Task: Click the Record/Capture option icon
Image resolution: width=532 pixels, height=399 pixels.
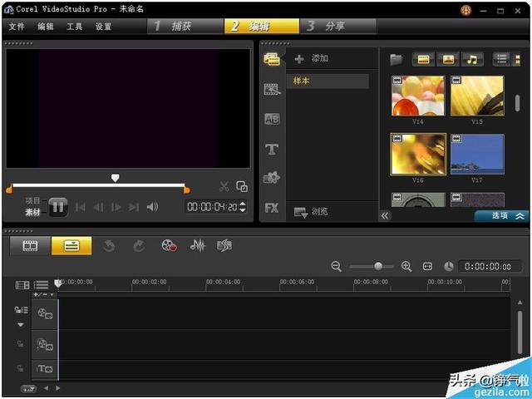Action: 170,245
